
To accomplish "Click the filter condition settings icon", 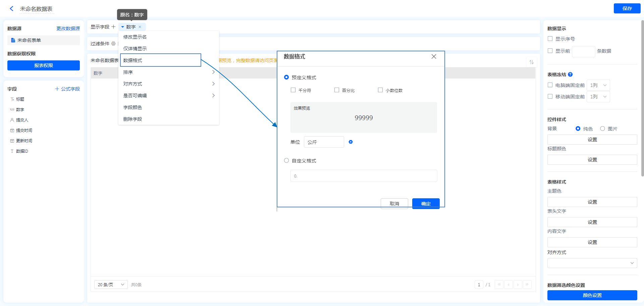I will (x=113, y=44).
